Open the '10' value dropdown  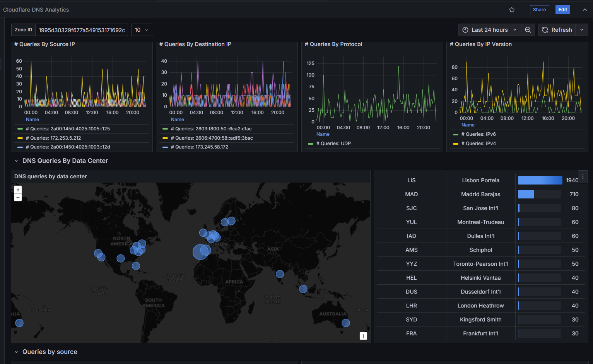click(x=142, y=29)
